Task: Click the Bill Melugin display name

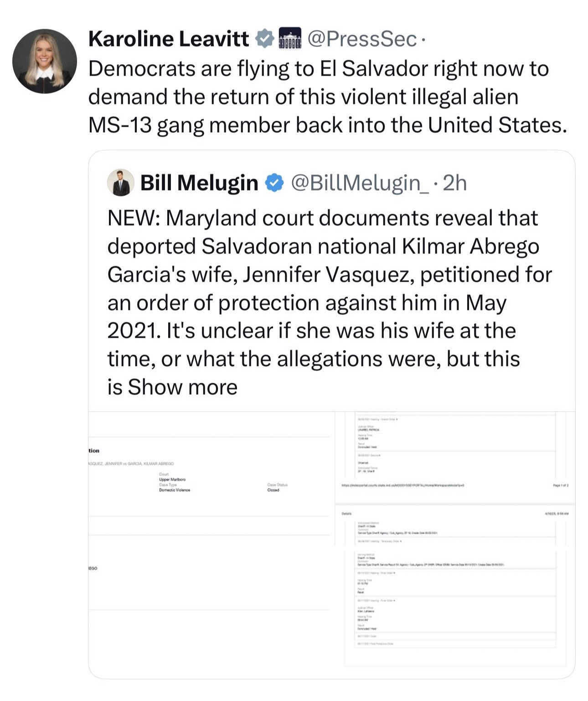Action: pyautogui.click(x=199, y=183)
